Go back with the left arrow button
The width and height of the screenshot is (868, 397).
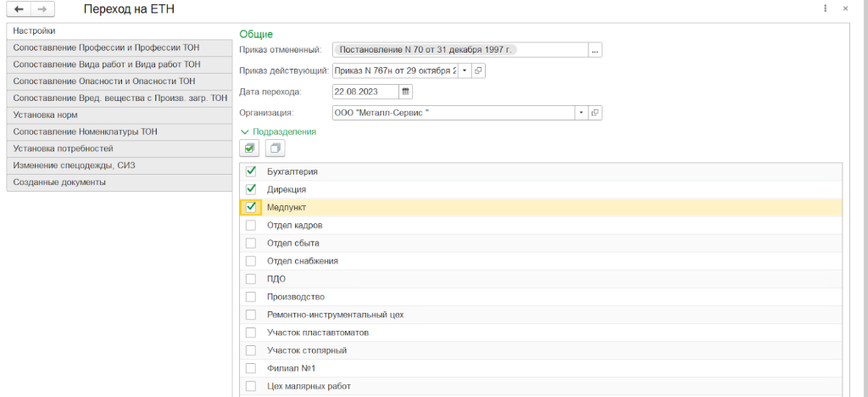pos(19,9)
